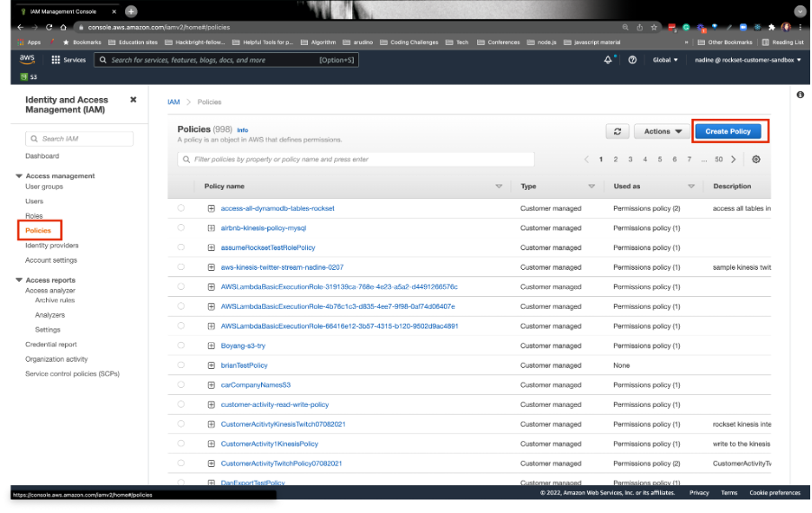Viewport: 812px width, 513px height.
Task: Open Identity providers in the sidebar
Action: coord(52,246)
